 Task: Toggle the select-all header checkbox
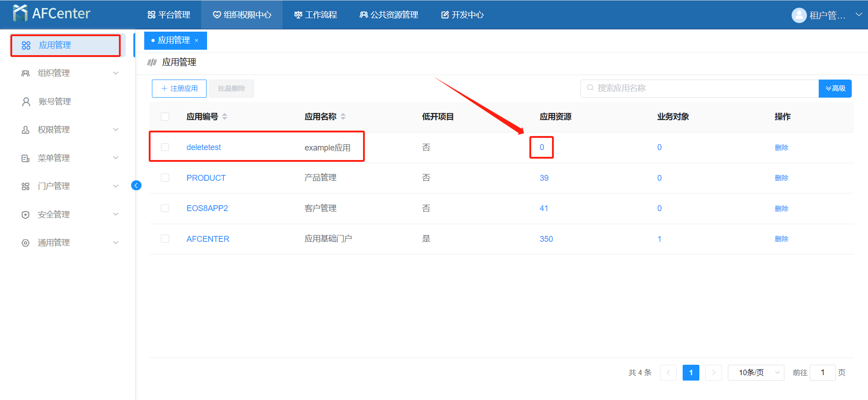coord(165,117)
